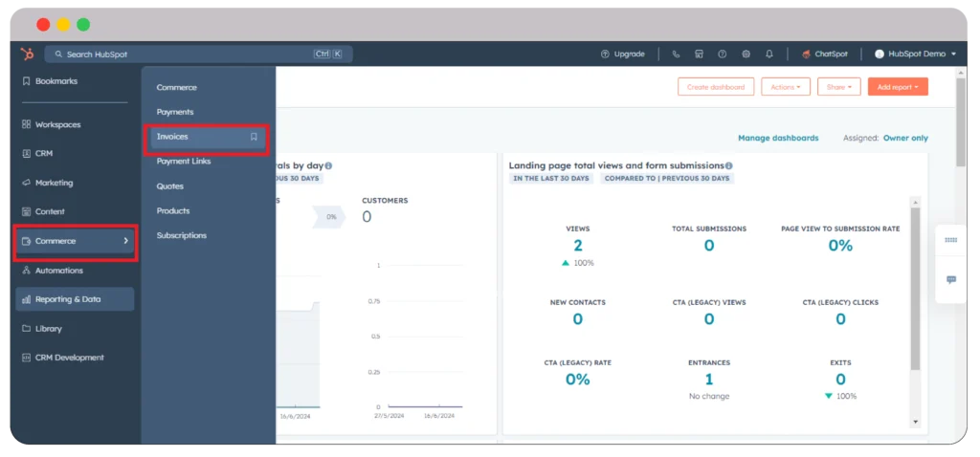This screenshot has height=457, width=980.
Task: Open ChatSpot from the top bar
Action: (825, 54)
